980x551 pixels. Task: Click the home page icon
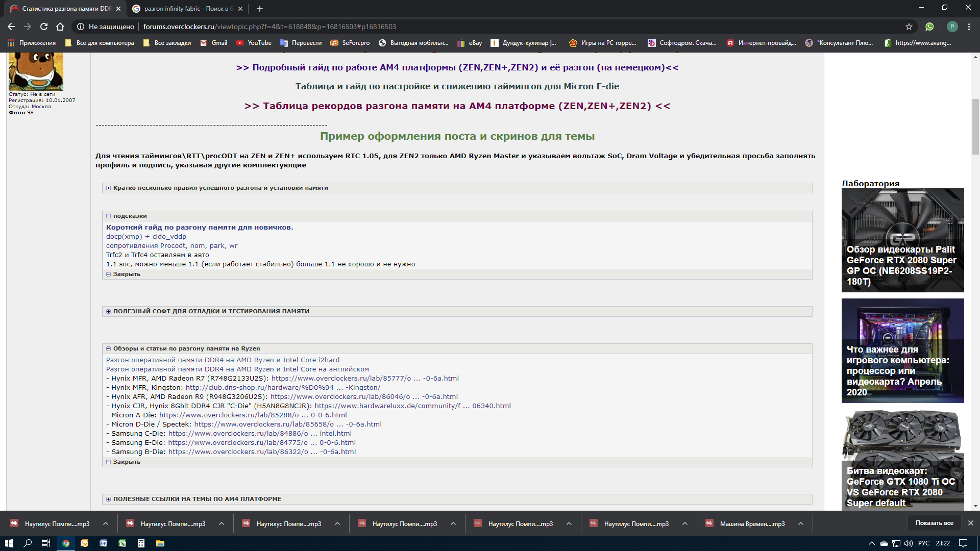[60, 27]
